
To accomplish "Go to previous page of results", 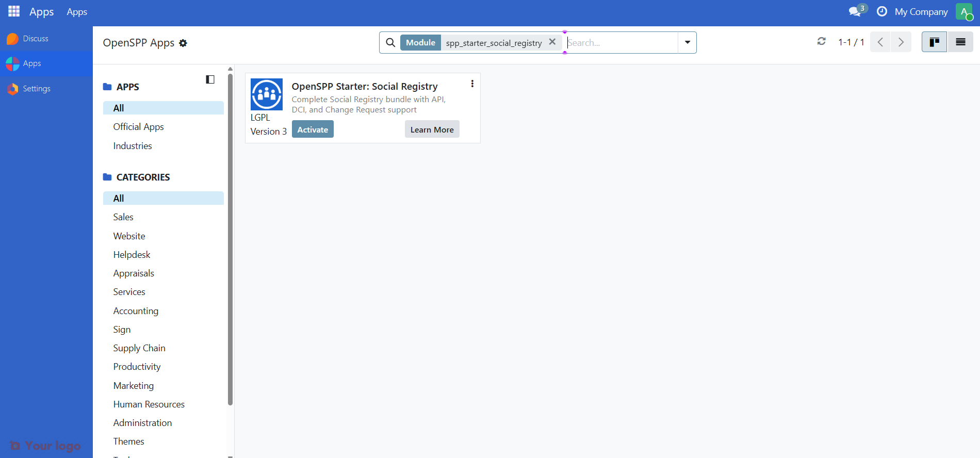I will tap(880, 42).
